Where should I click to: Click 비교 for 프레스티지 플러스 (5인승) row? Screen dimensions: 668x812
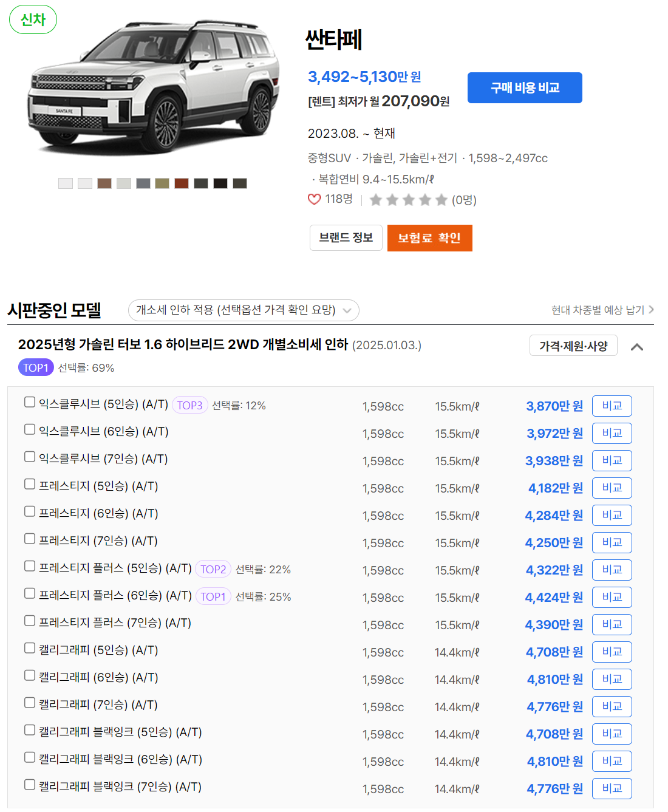(612, 570)
